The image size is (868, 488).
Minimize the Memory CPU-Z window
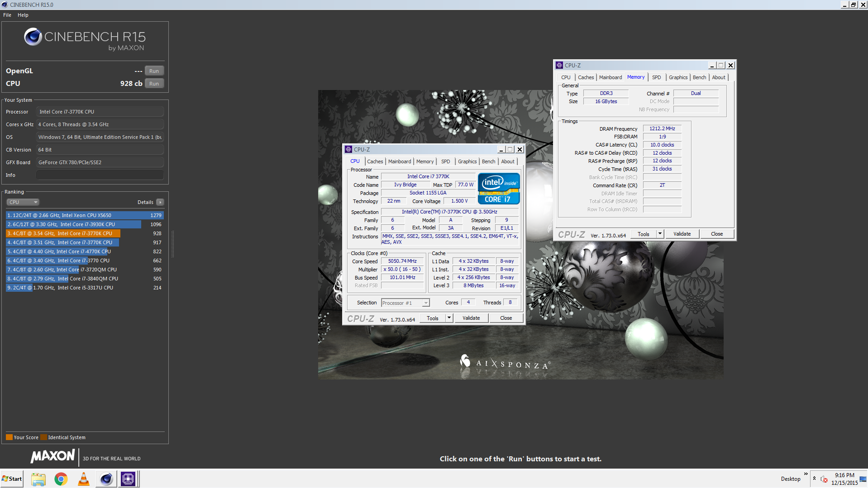712,66
